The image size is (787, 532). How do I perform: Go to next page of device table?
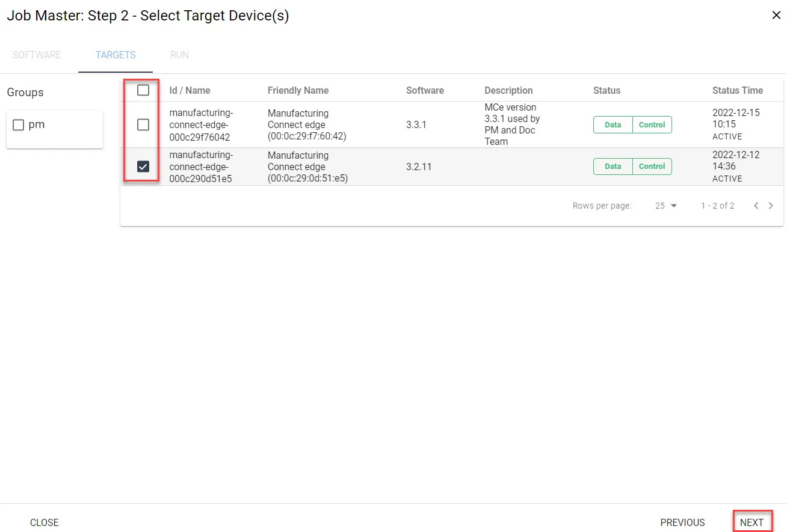(x=771, y=206)
